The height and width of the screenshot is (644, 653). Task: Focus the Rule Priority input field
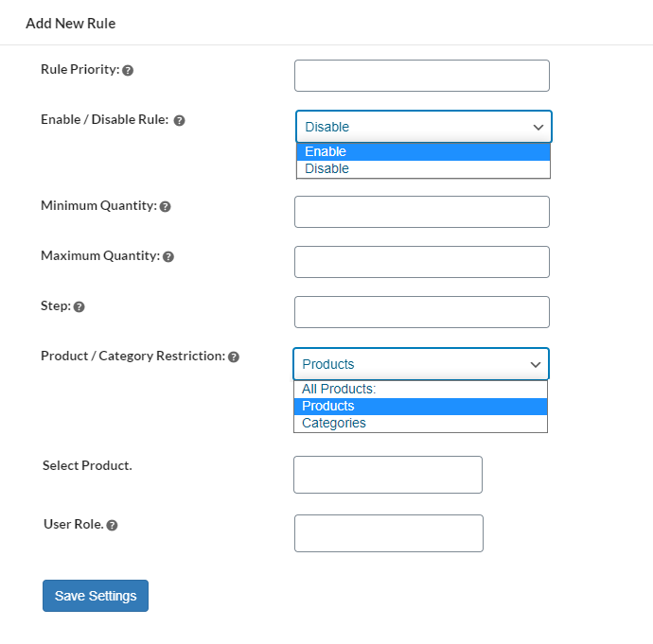(422, 76)
